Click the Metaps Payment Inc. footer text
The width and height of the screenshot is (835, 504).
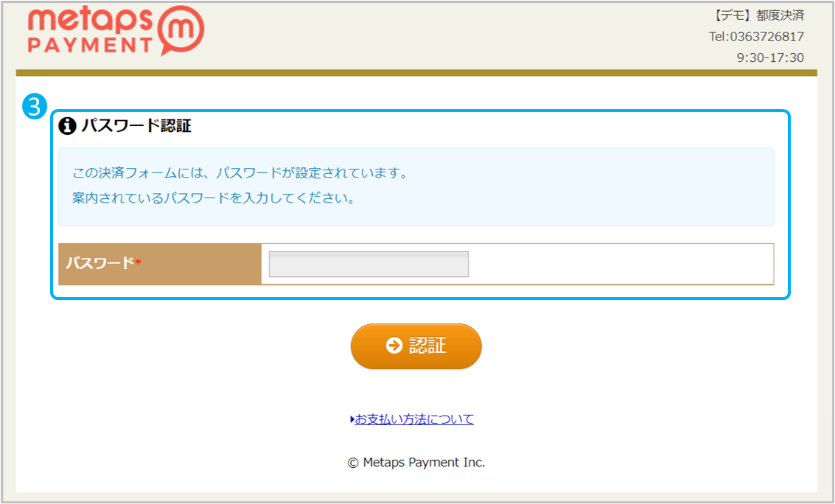point(424,463)
